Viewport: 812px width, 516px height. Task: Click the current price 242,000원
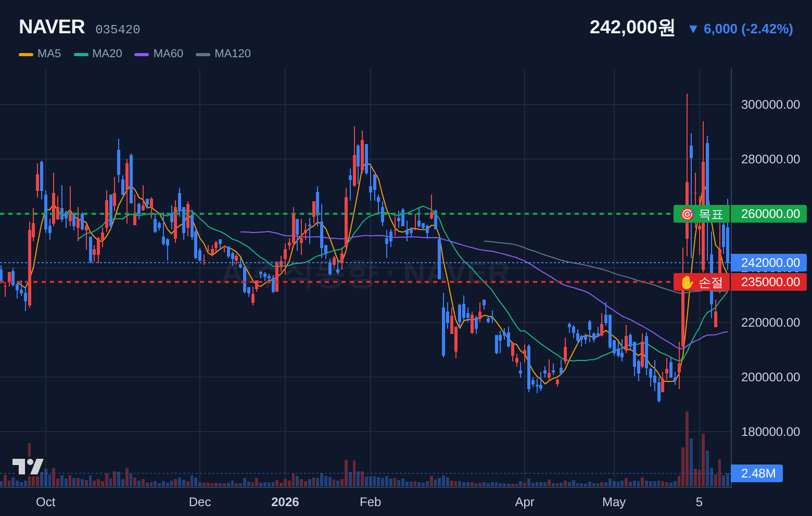632,27
